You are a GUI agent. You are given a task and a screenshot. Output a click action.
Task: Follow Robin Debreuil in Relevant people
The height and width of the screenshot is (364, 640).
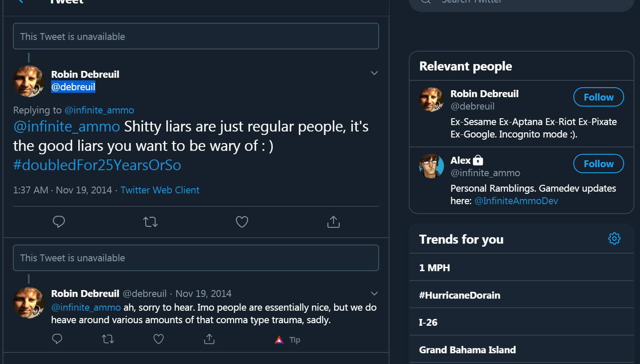click(x=598, y=97)
